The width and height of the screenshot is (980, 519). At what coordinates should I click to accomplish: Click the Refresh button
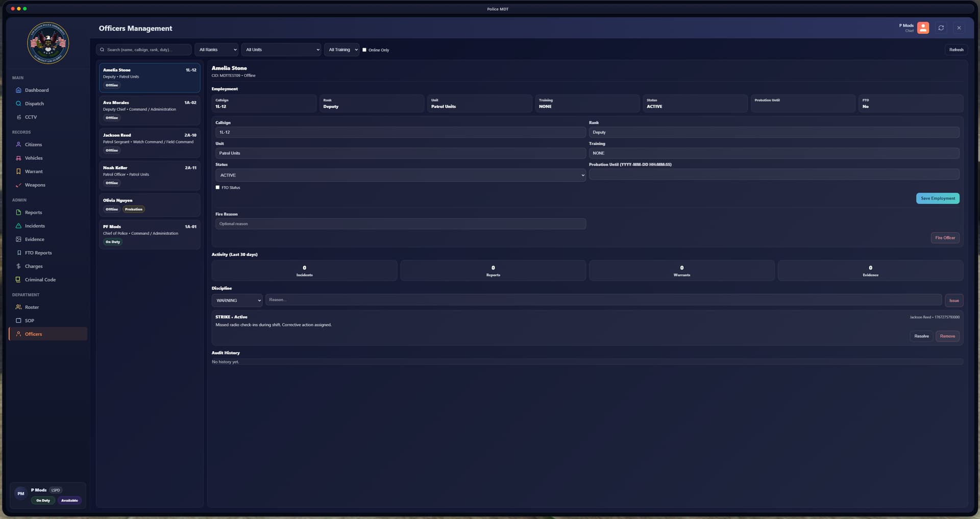coord(956,50)
